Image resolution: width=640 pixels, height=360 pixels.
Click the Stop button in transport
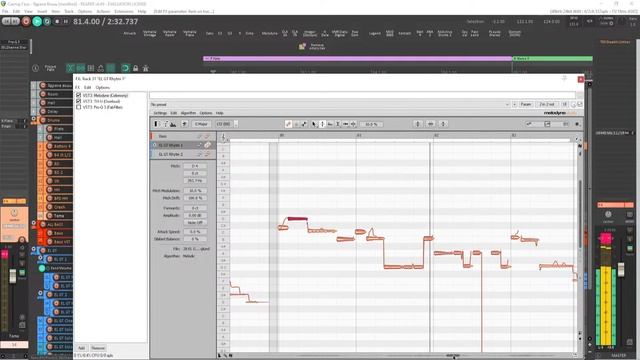point(57,21)
